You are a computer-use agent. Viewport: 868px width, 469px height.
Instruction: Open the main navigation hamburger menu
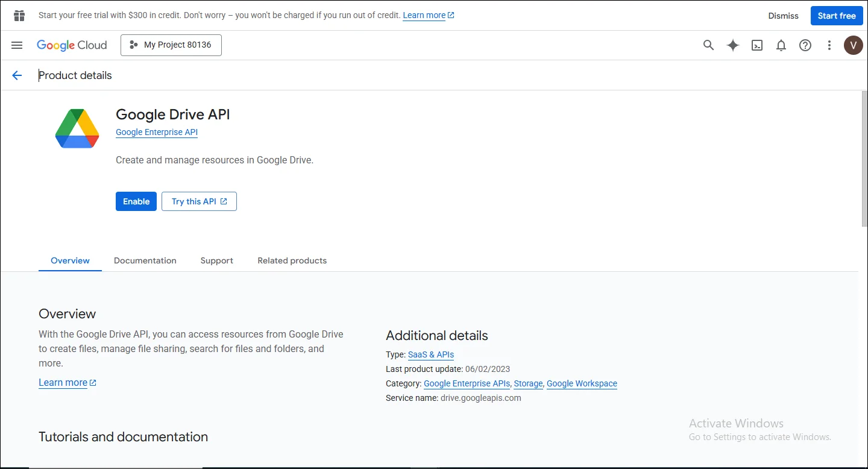pos(17,45)
